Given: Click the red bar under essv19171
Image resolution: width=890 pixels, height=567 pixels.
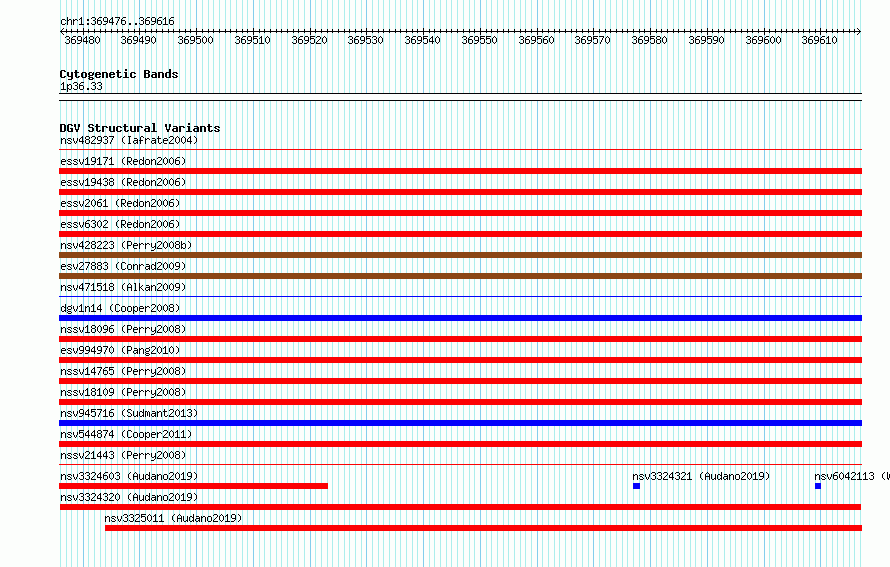Looking at the screenshot, I should point(460,171).
